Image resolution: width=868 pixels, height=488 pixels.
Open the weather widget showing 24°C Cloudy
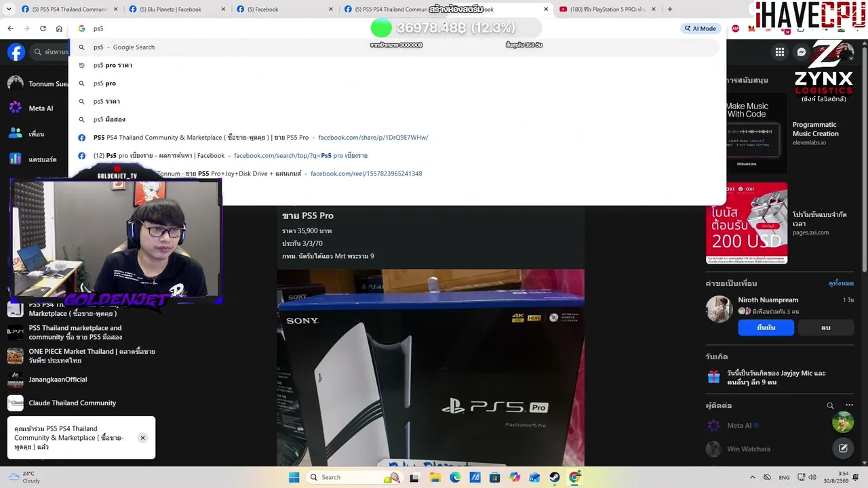(24, 477)
